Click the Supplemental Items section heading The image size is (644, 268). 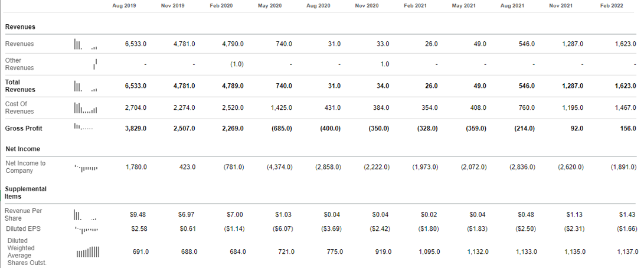tap(25, 192)
